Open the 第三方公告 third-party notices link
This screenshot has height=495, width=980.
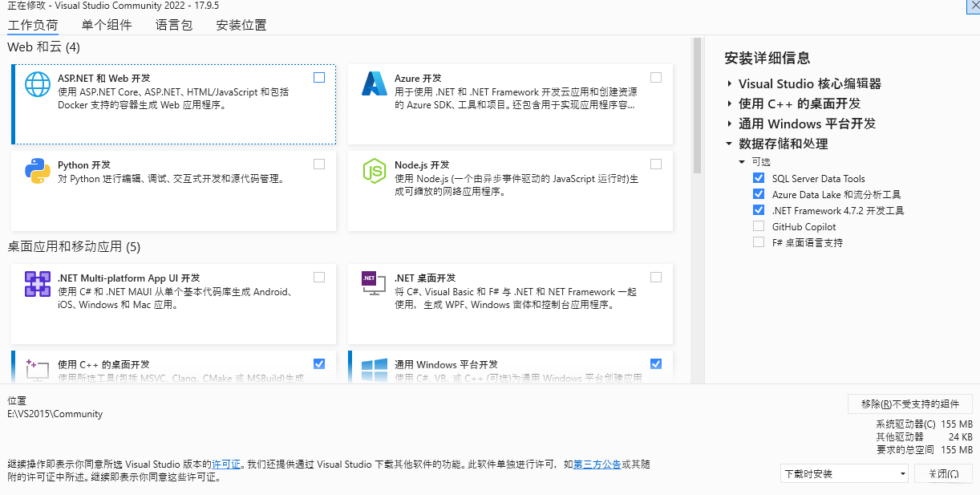coord(597,464)
